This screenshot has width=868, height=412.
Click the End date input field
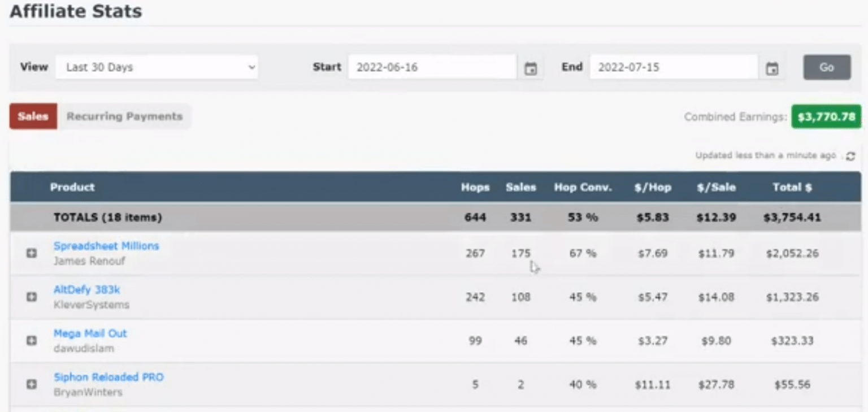tap(674, 67)
